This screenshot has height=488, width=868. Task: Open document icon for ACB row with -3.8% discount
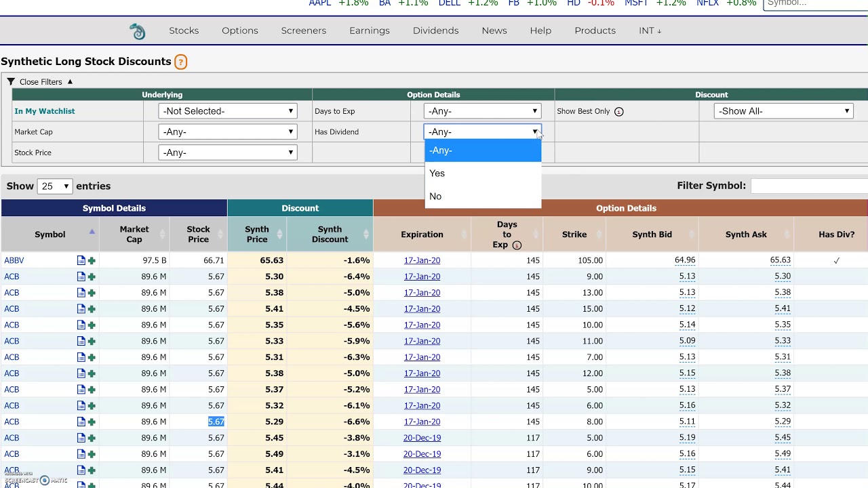click(x=81, y=438)
